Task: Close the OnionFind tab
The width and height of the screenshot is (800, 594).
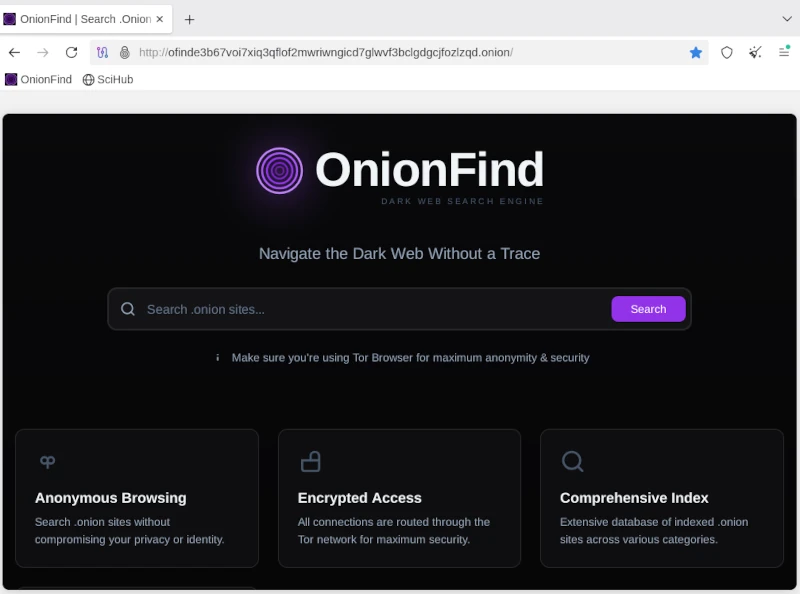Action: pos(160,19)
